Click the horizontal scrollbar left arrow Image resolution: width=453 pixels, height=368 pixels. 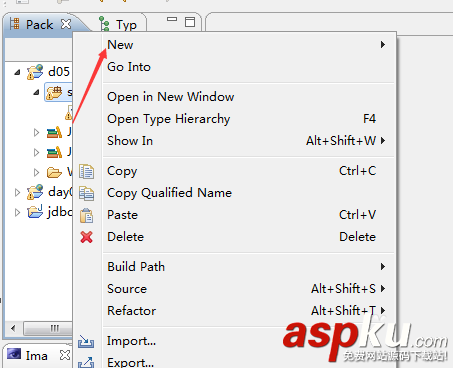(13, 328)
